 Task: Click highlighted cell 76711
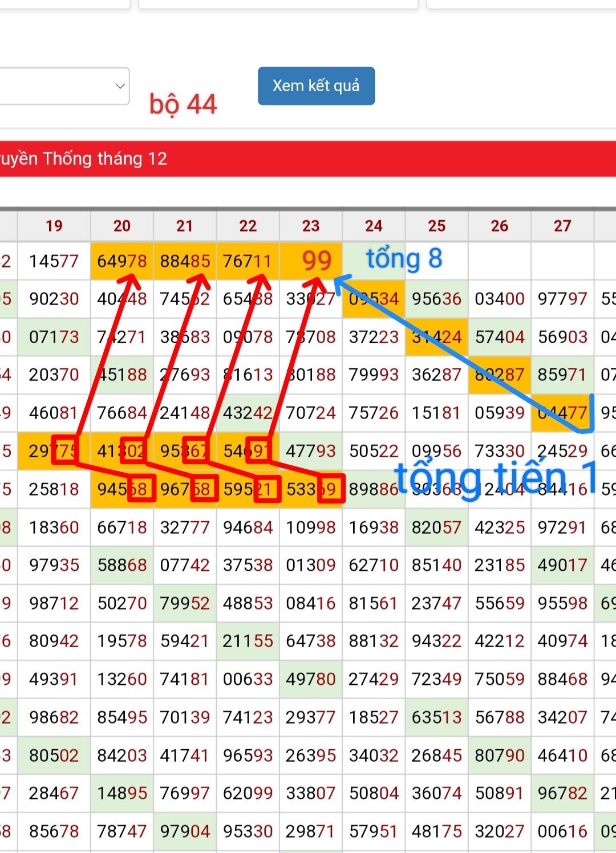point(248,261)
